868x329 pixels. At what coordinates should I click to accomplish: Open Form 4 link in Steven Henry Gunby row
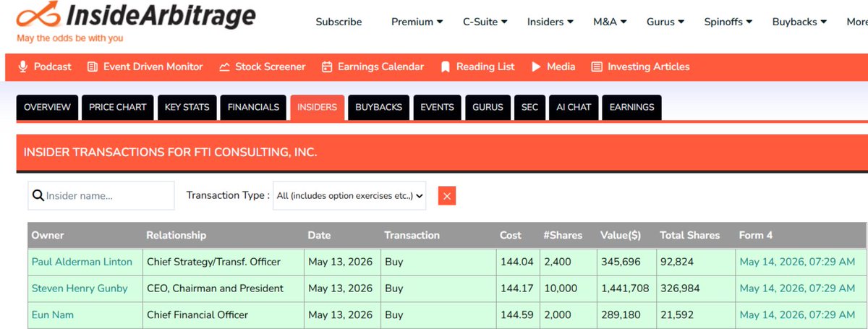(797, 288)
